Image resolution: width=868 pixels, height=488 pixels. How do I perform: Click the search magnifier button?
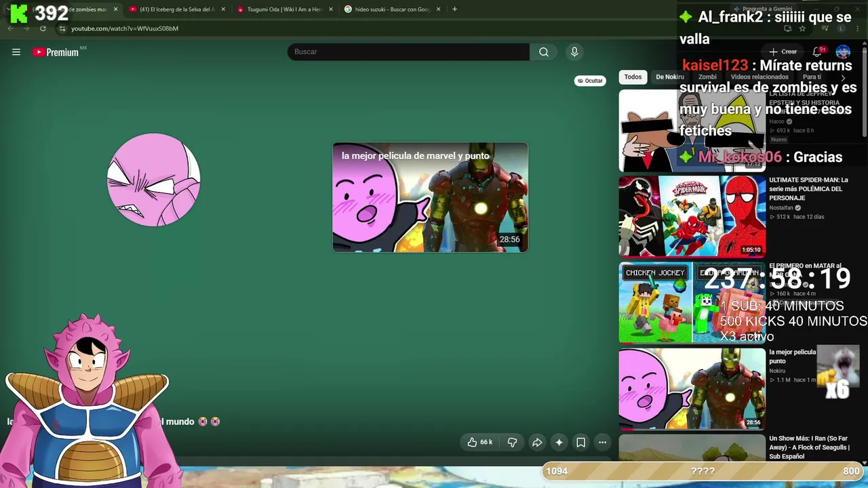[544, 52]
